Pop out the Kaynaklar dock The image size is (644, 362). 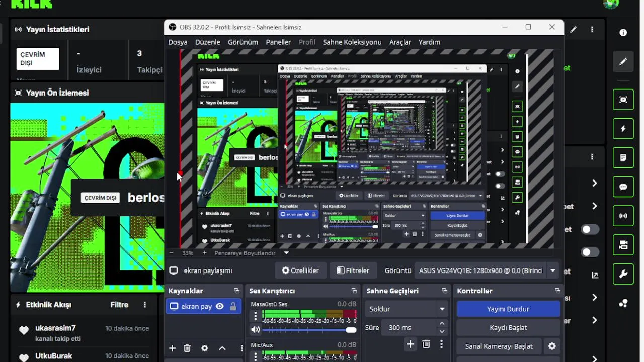click(x=236, y=291)
